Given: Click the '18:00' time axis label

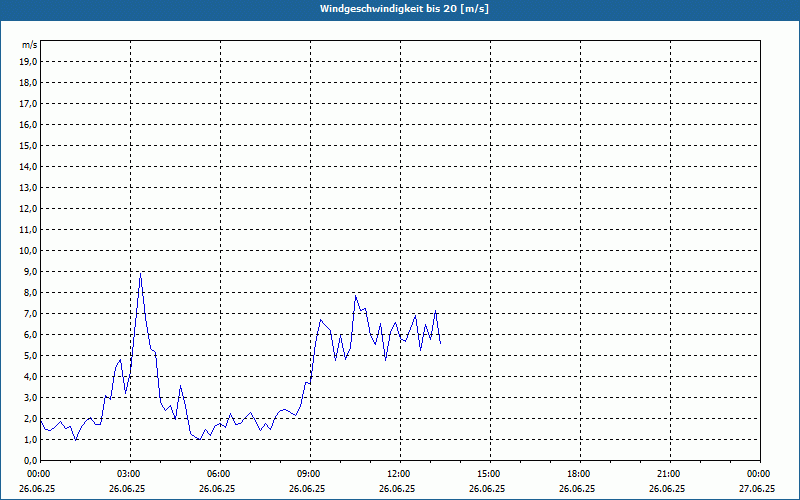Looking at the screenshot, I should pyautogui.click(x=580, y=474).
